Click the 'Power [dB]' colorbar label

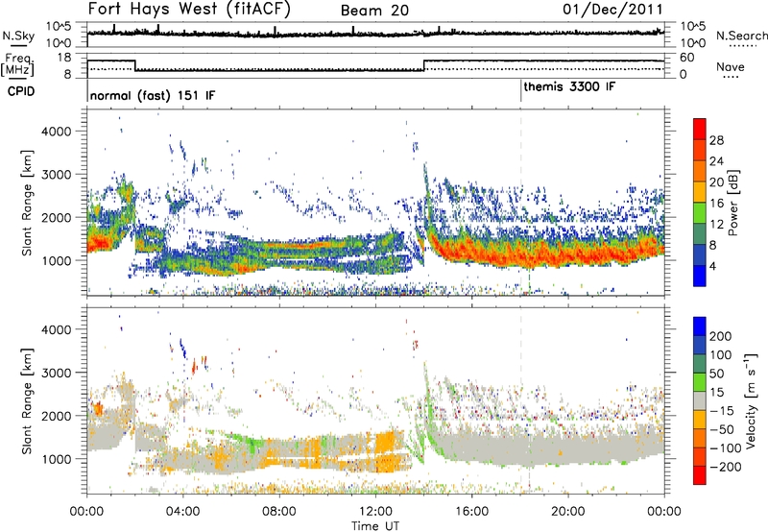click(732, 203)
